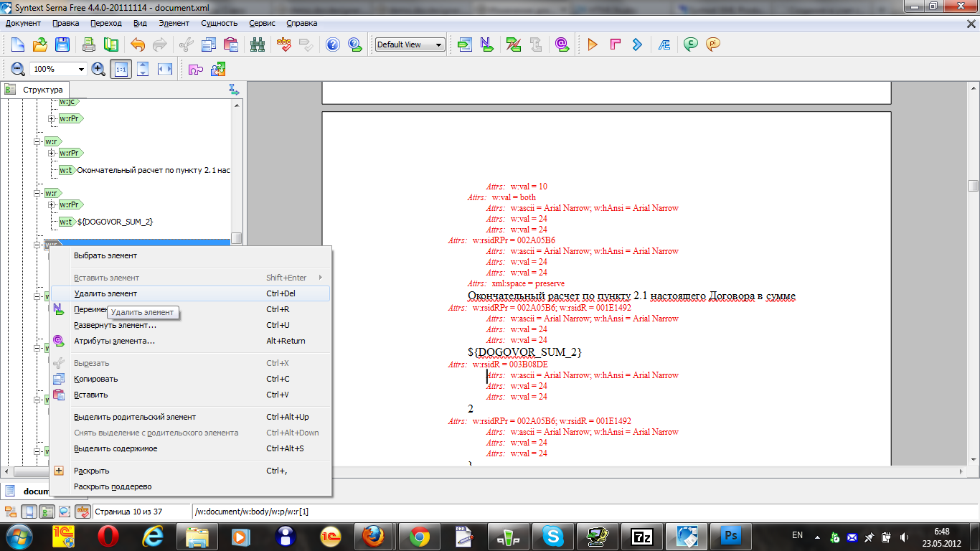The image size is (980, 551).
Task: Click the Print icon
Action: click(x=89, y=44)
